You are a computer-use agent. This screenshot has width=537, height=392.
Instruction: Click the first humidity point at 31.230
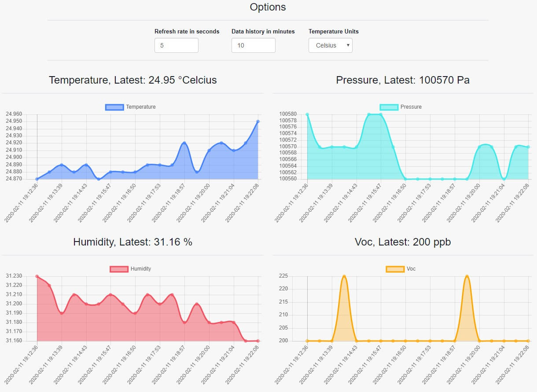(37, 276)
